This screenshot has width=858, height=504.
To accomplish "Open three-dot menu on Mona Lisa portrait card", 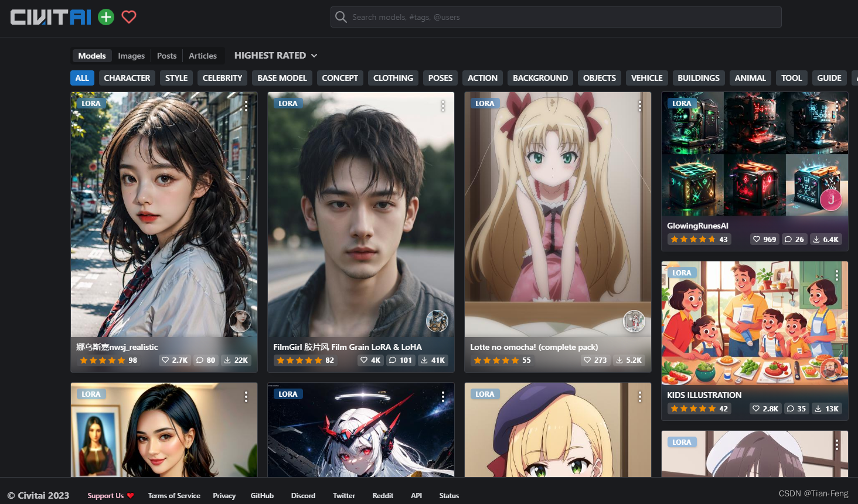I will (x=246, y=397).
